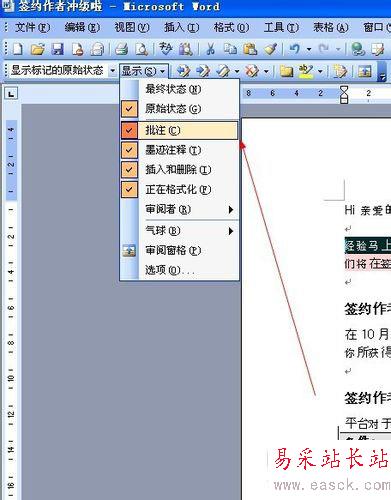Toggle 正在格式化 (F) display
This screenshot has height=500, width=391.
pyautogui.click(x=179, y=190)
